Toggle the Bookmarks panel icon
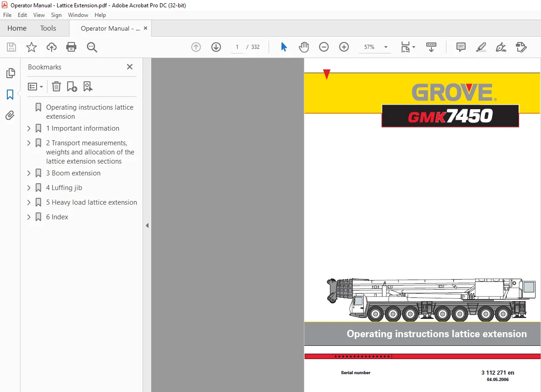The image size is (541, 392). [10, 94]
